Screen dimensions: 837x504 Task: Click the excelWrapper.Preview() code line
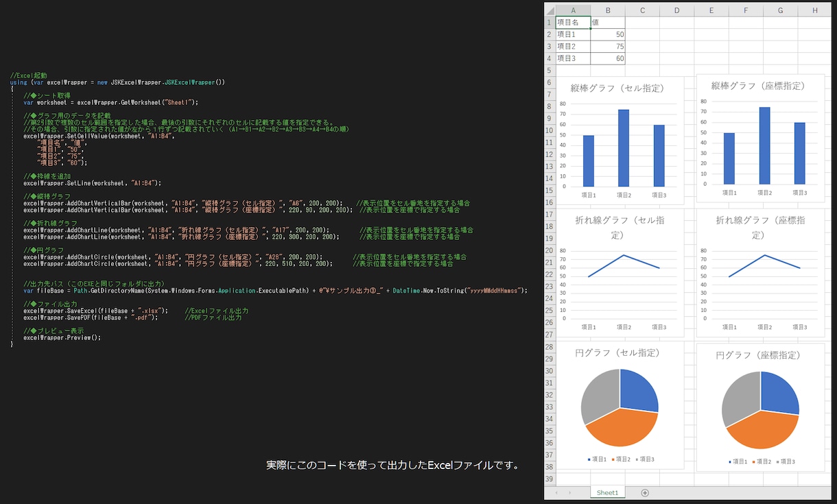click(62, 337)
